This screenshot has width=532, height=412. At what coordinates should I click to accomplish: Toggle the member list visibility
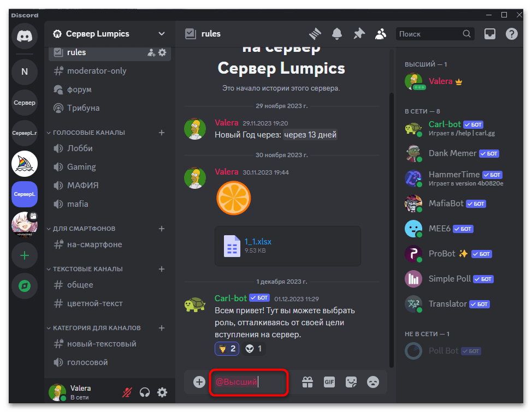[381, 34]
